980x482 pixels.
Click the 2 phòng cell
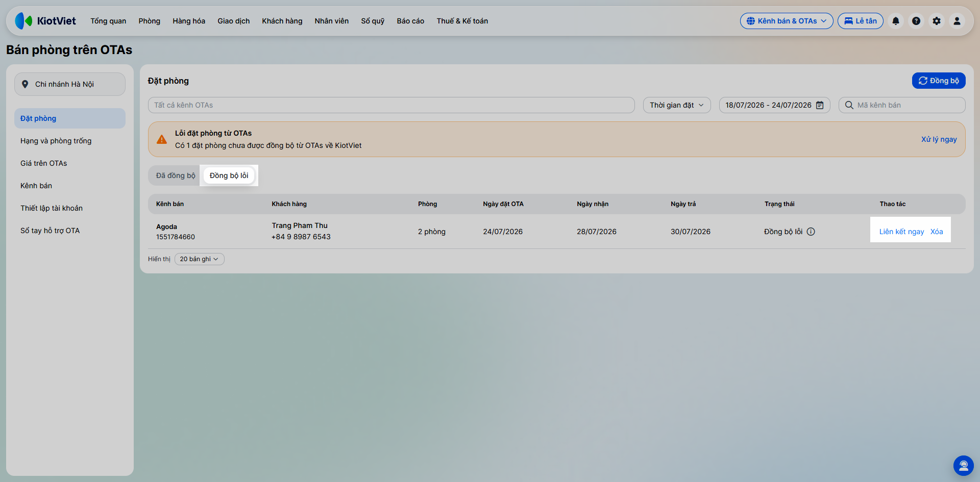432,232
